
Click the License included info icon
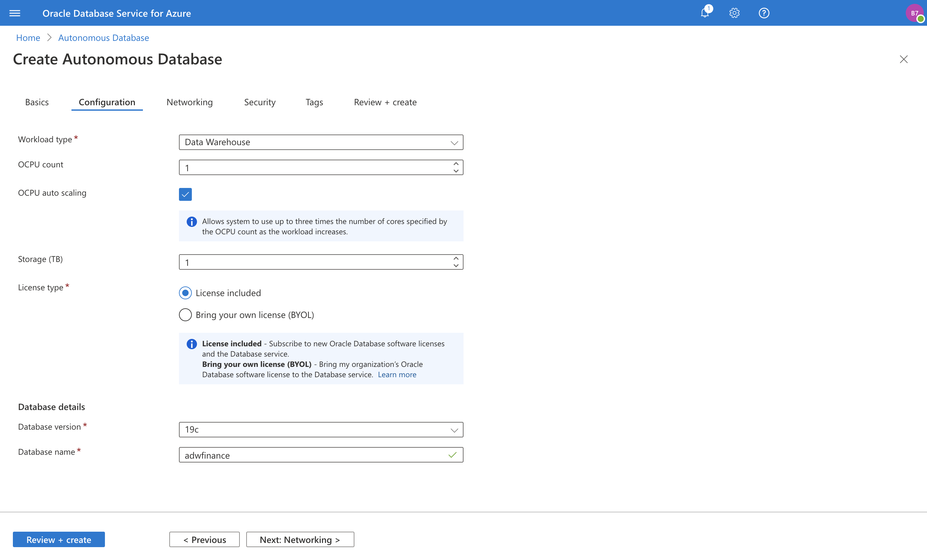tap(192, 344)
